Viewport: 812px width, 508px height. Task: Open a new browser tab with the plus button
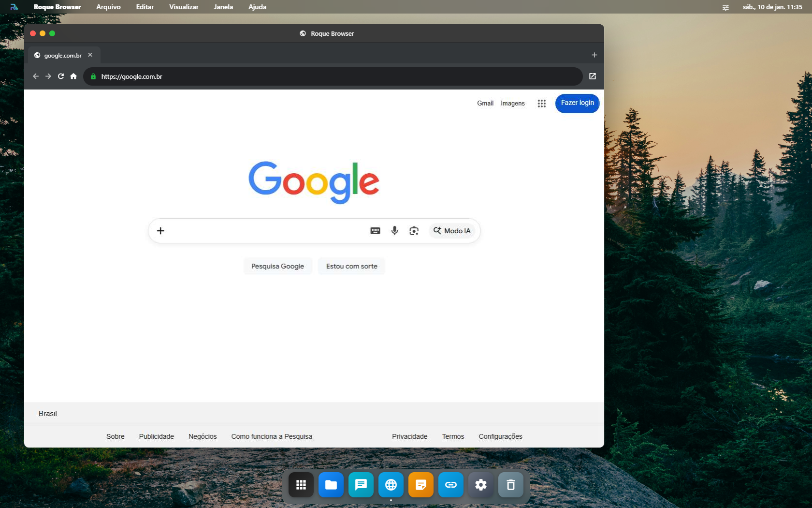pyautogui.click(x=594, y=55)
